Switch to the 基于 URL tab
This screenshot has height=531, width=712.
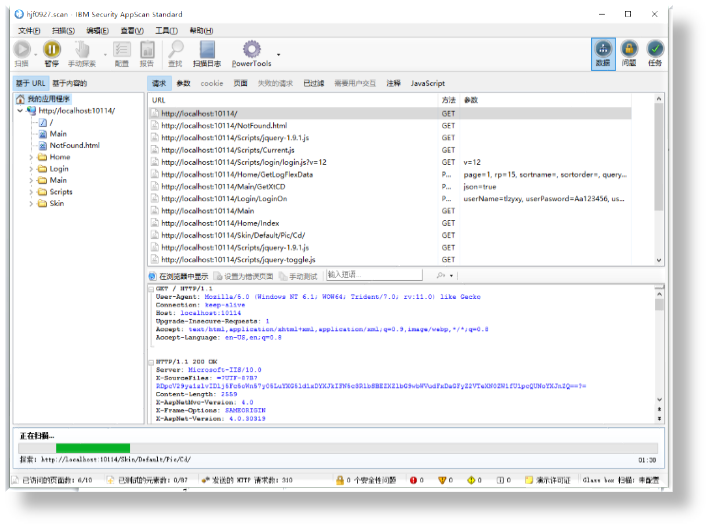[30, 83]
